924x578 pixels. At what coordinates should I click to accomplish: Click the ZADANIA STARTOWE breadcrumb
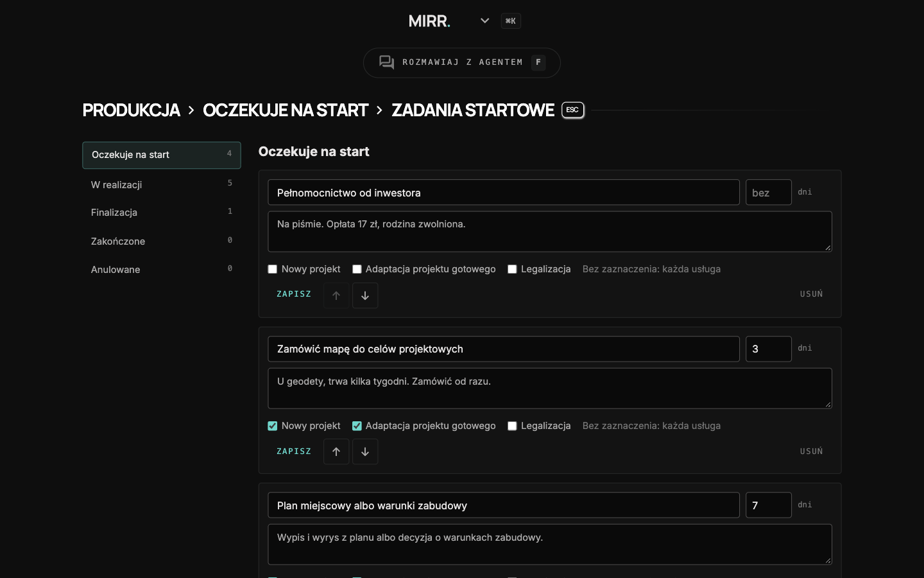point(473,110)
